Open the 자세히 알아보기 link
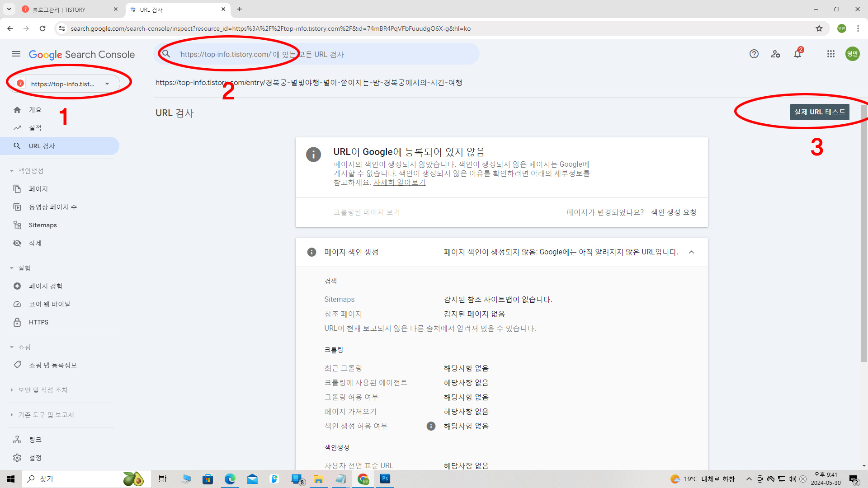Screen dimensions: 868x488 click(x=399, y=183)
